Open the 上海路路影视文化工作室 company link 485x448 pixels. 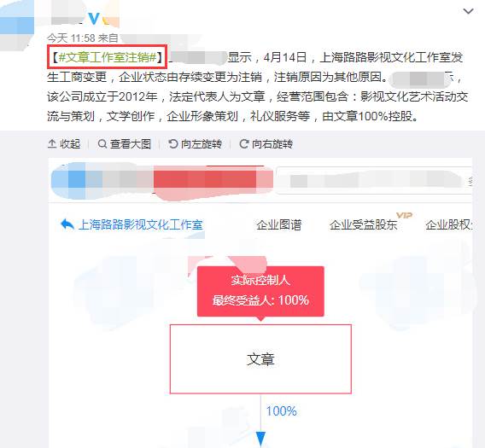tap(141, 224)
